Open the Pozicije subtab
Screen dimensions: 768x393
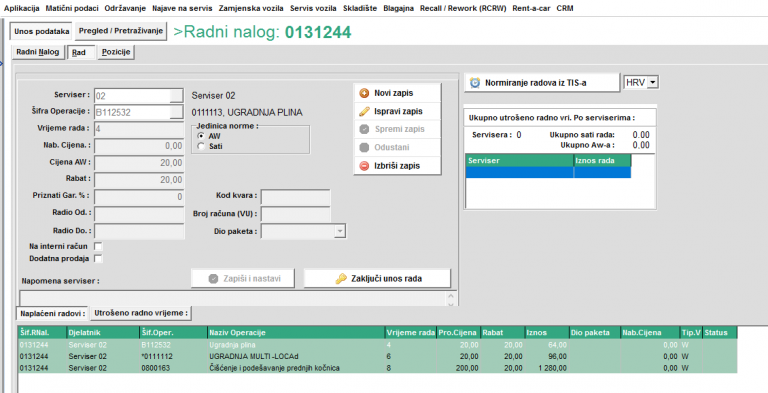[x=116, y=52]
